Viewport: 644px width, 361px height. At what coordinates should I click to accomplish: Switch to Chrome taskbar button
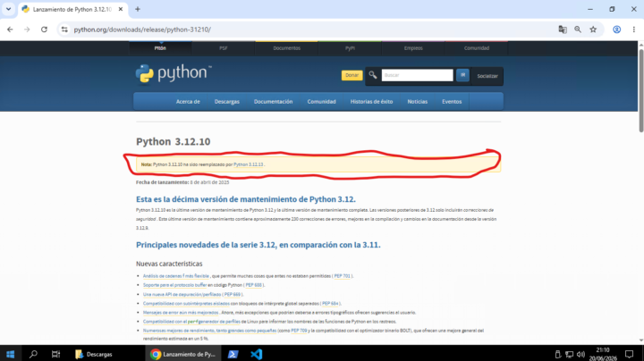183,354
